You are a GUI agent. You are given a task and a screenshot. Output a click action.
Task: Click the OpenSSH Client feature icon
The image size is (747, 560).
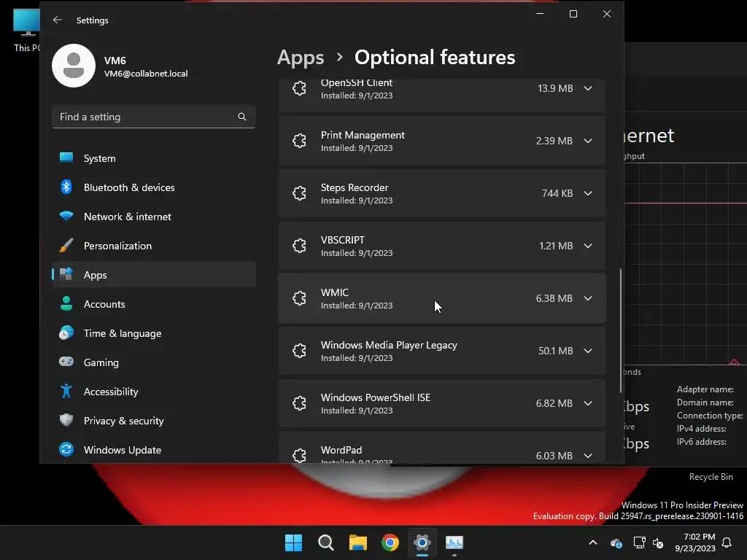(299, 88)
